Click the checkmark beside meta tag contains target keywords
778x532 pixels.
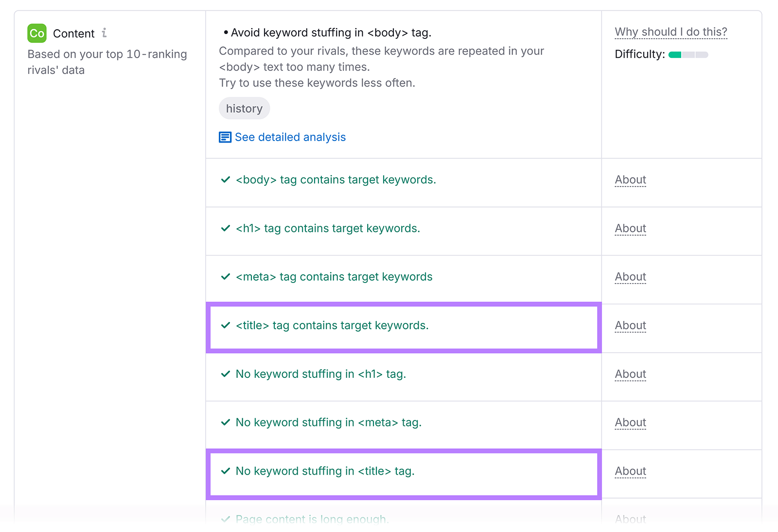click(x=225, y=277)
